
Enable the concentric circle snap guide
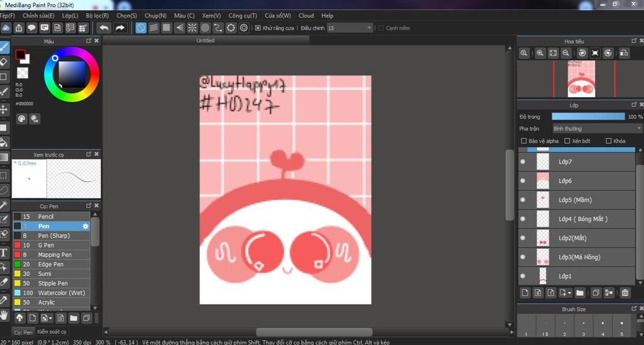click(205, 28)
